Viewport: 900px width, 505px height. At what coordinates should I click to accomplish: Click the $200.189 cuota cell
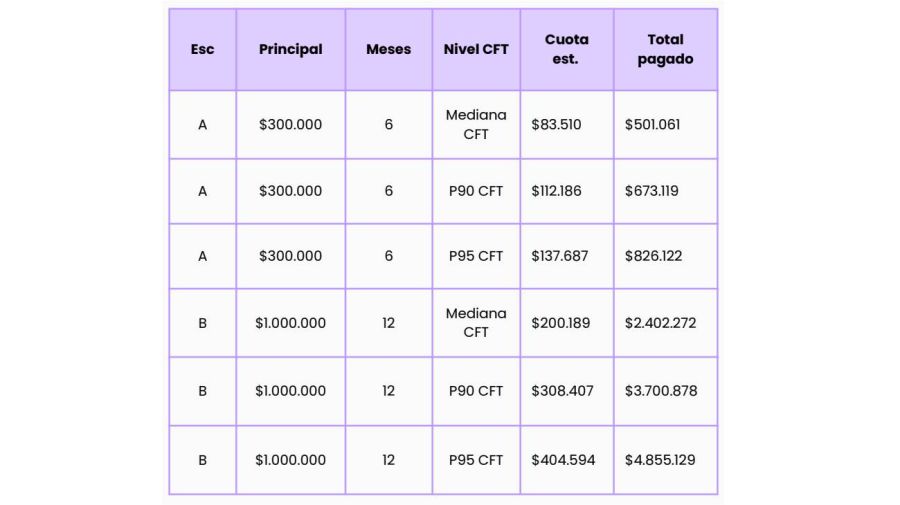[x=566, y=323]
